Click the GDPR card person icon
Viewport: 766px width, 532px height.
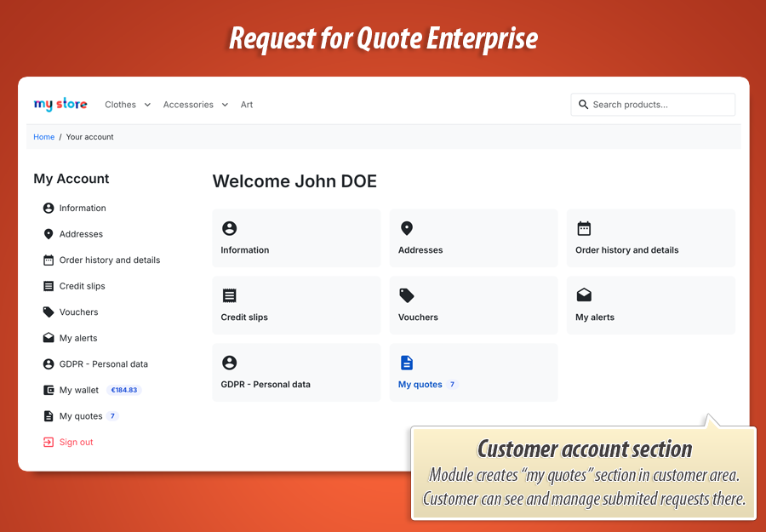tap(229, 363)
